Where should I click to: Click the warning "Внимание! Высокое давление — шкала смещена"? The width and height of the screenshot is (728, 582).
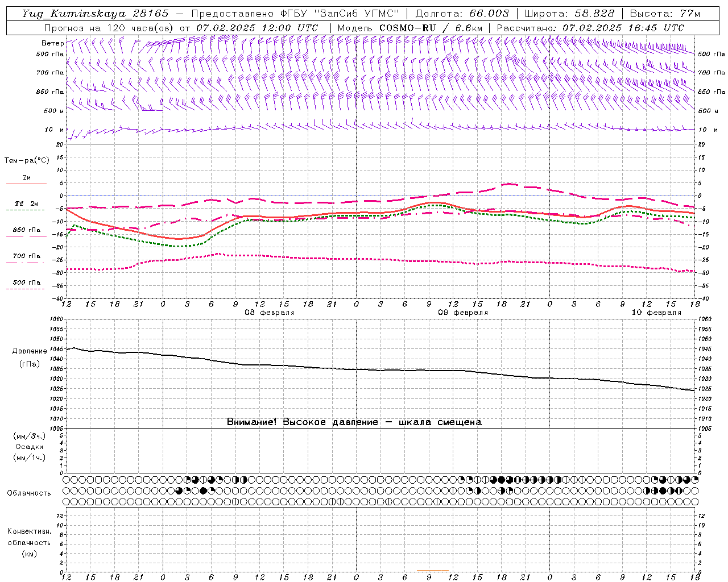[x=354, y=422]
